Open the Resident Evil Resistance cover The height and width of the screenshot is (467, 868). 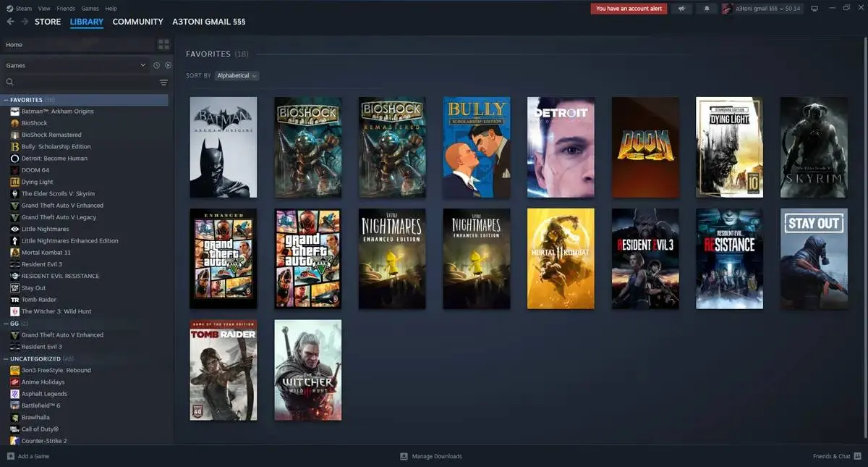pos(729,258)
